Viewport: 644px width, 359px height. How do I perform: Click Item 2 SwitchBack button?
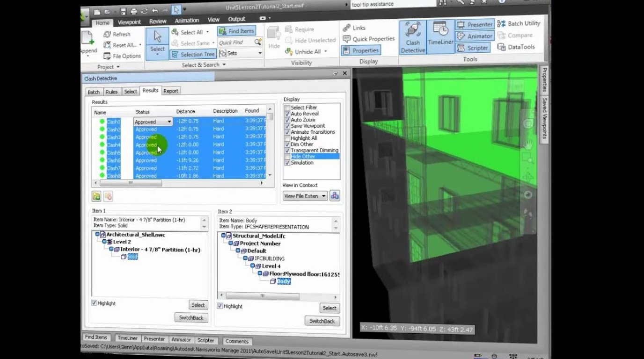[x=322, y=321]
